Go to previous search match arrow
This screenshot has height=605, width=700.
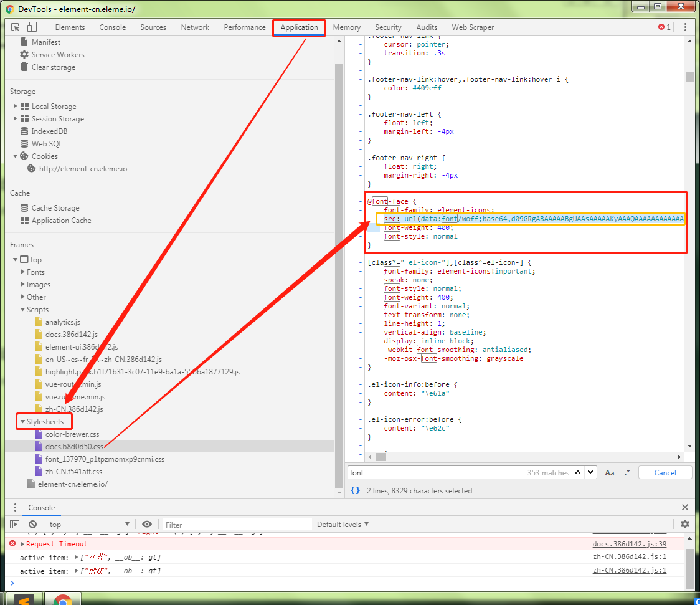tap(578, 472)
